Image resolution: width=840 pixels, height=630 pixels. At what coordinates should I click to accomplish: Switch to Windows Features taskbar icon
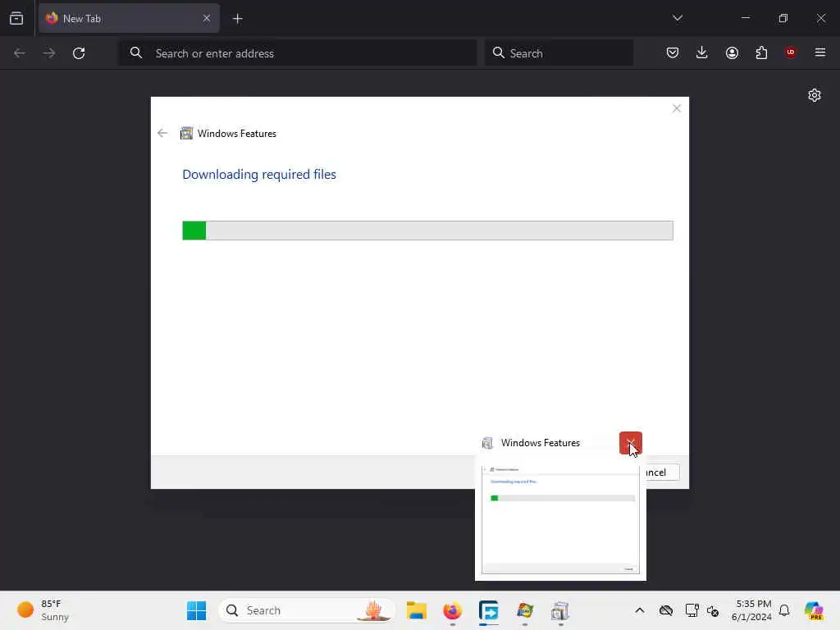(560, 610)
